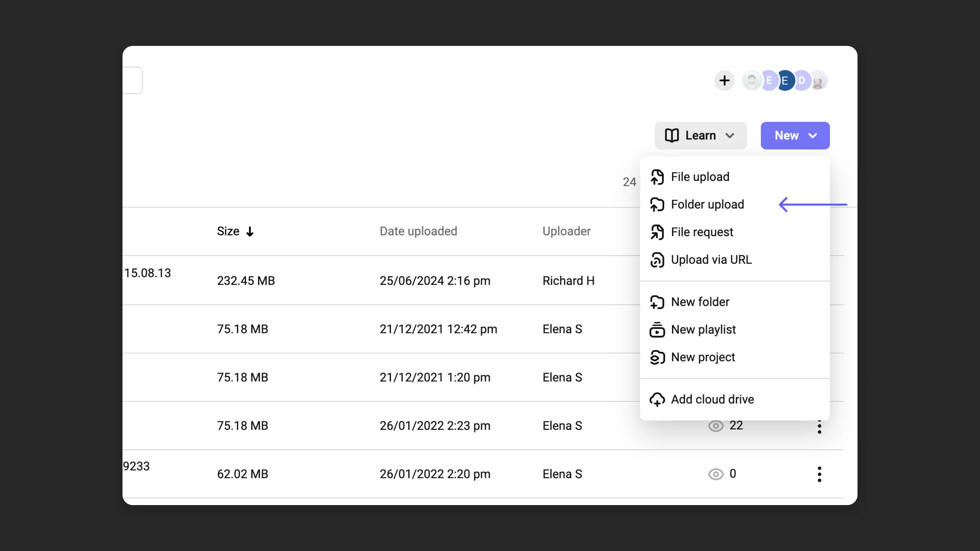This screenshot has width=980, height=551.
Task: Click uploader name Richard H
Action: tap(568, 281)
